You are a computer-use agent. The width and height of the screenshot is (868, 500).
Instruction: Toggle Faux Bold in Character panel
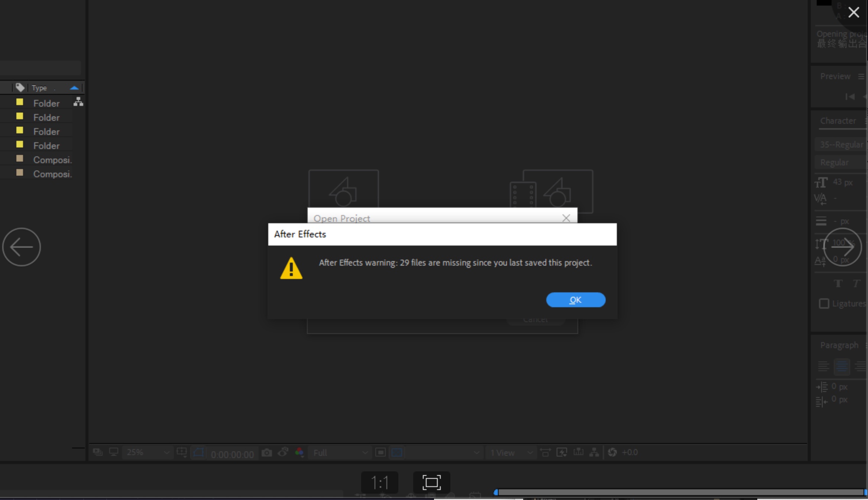click(838, 284)
